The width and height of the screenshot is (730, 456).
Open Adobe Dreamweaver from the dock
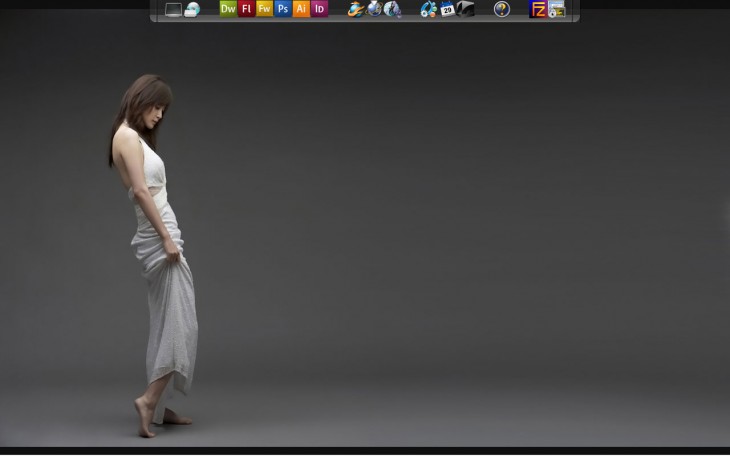point(228,9)
